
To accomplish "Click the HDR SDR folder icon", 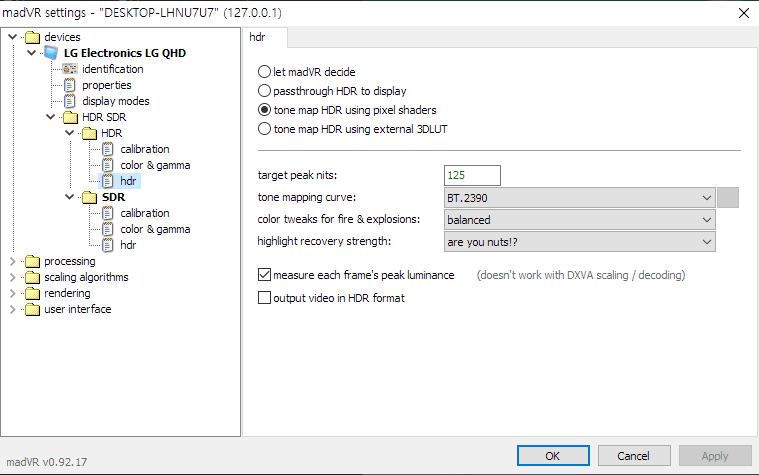I will (70, 117).
